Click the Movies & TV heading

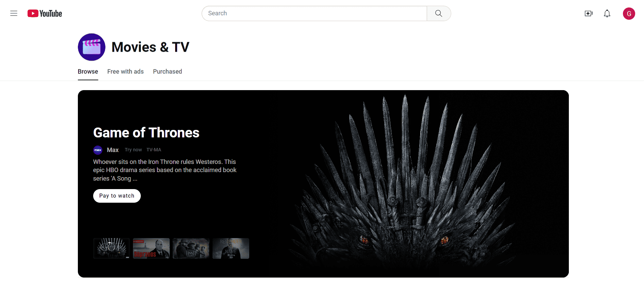point(150,47)
